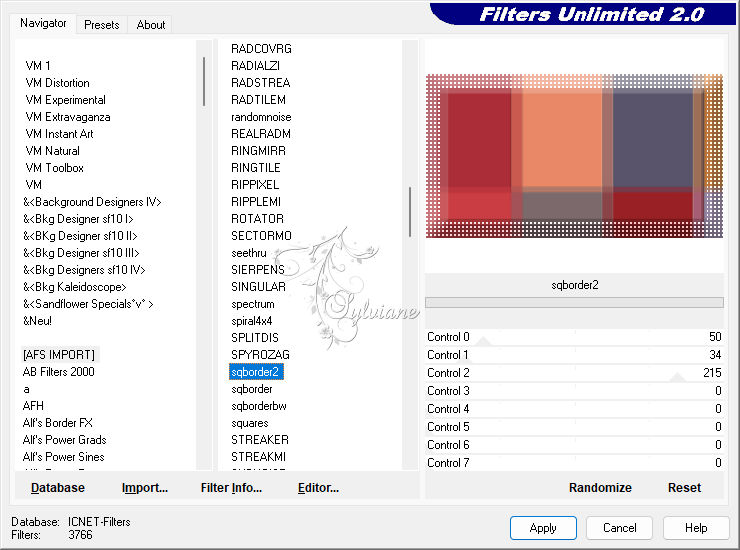Select SPYROZAG filter
The width and height of the screenshot is (740, 550).
261,355
